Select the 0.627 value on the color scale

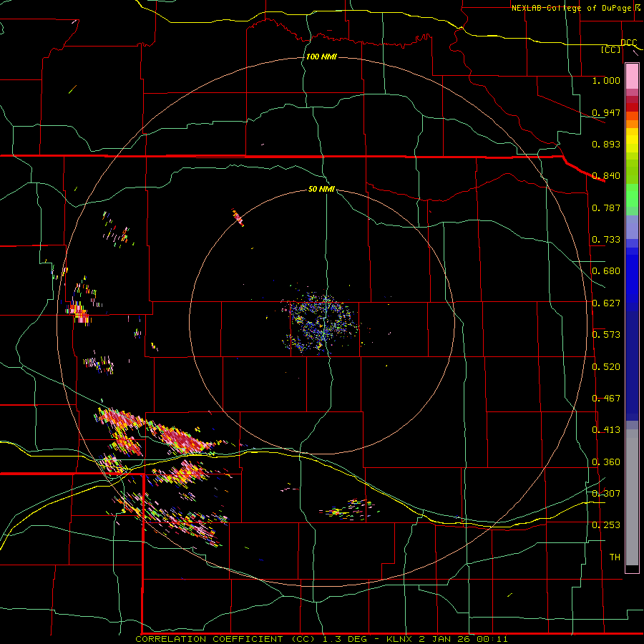tap(606, 303)
